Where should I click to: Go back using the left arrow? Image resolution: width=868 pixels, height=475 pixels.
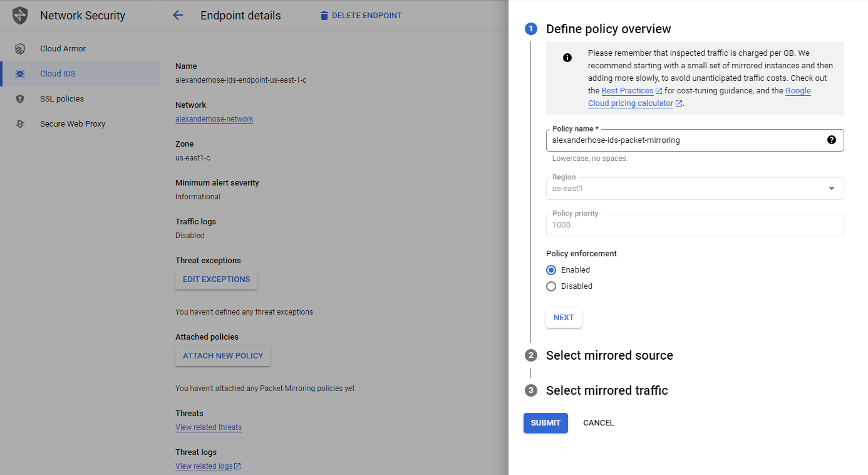178,16
